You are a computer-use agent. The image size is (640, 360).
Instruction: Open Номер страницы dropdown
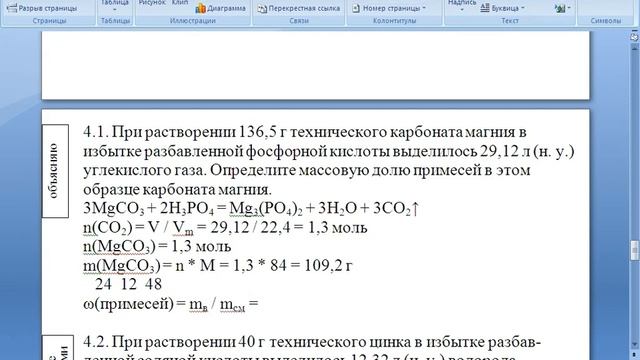(389, 8)
